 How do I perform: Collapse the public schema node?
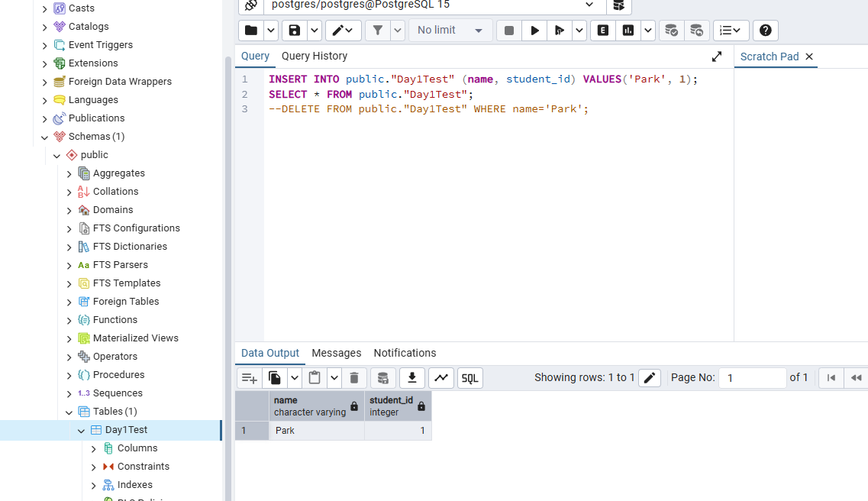[56, 156]
